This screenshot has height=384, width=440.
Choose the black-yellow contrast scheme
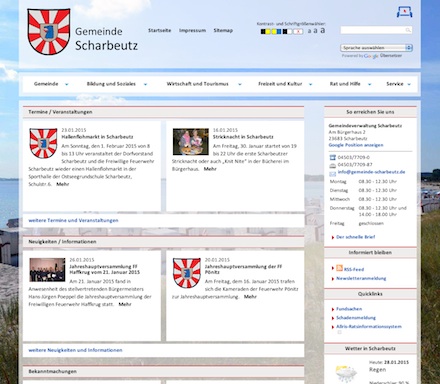click(265, 31)
